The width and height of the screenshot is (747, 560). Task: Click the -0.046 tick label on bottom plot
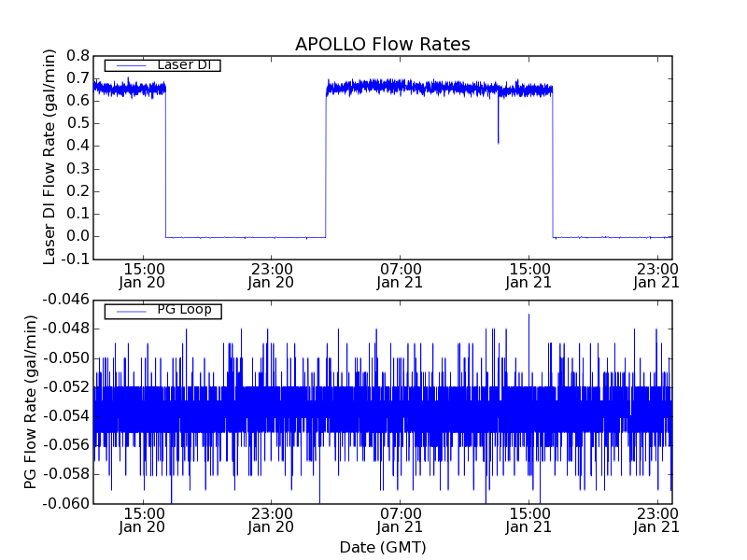[x=65, y=300]
